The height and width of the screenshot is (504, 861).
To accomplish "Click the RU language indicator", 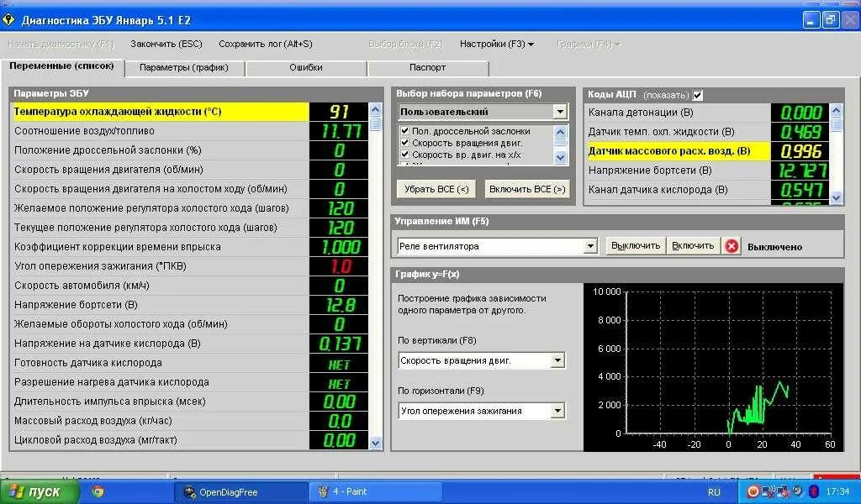I will tap(714, 492).
